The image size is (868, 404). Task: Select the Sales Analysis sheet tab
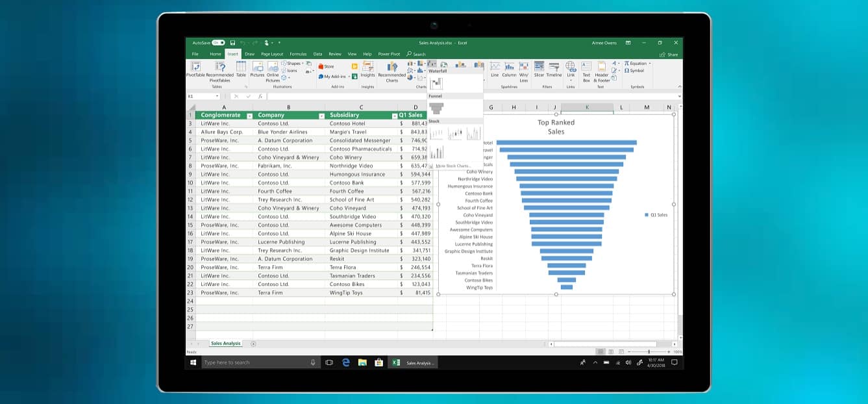[x=225, y=343]
